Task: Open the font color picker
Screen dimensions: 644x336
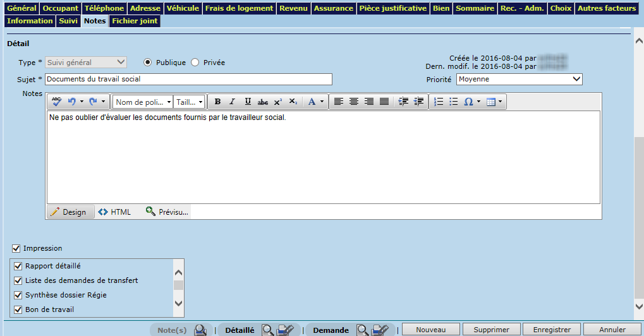Action: (x=315, y=102)
